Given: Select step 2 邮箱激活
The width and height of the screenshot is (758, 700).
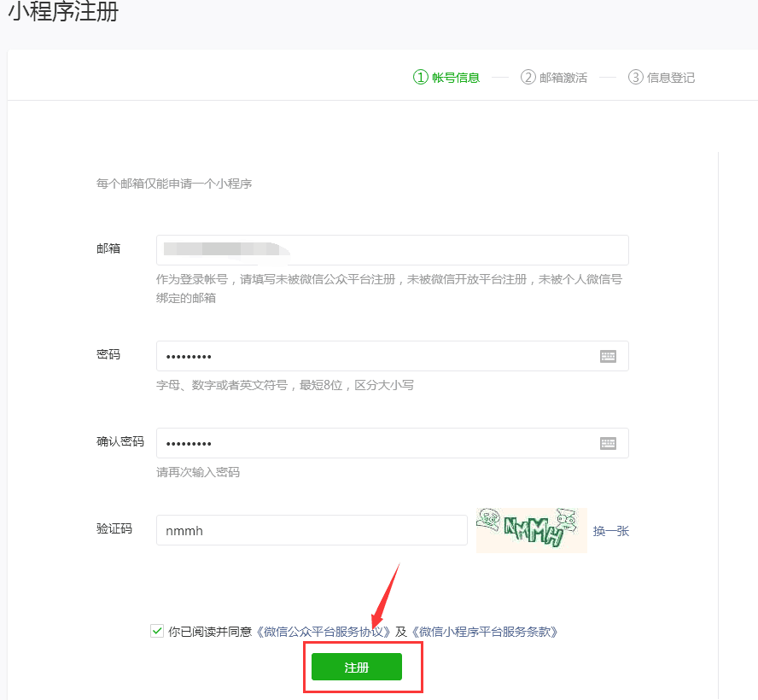Looking at the screenshot, I should pyautogui.click(x=553, y=78).
